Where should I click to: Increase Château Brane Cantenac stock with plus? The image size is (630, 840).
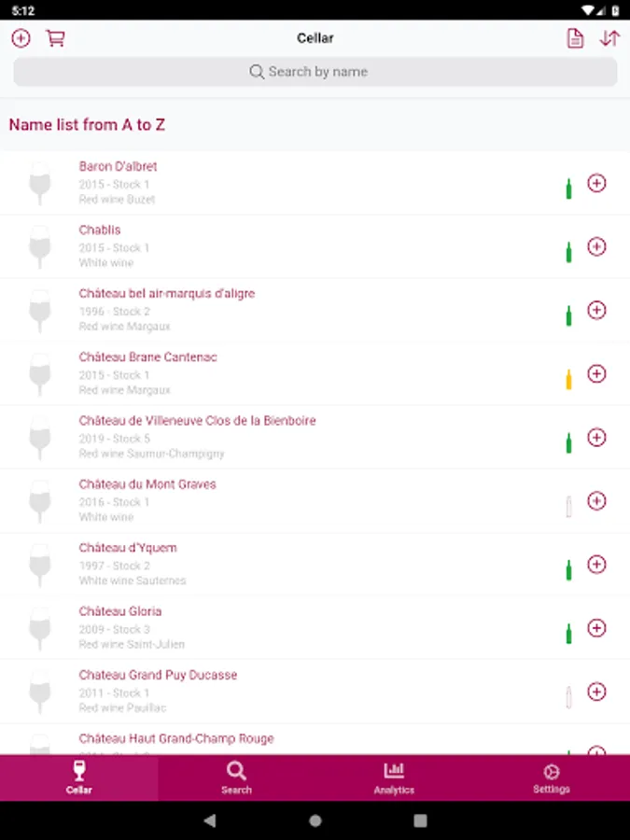click(596, 373)
